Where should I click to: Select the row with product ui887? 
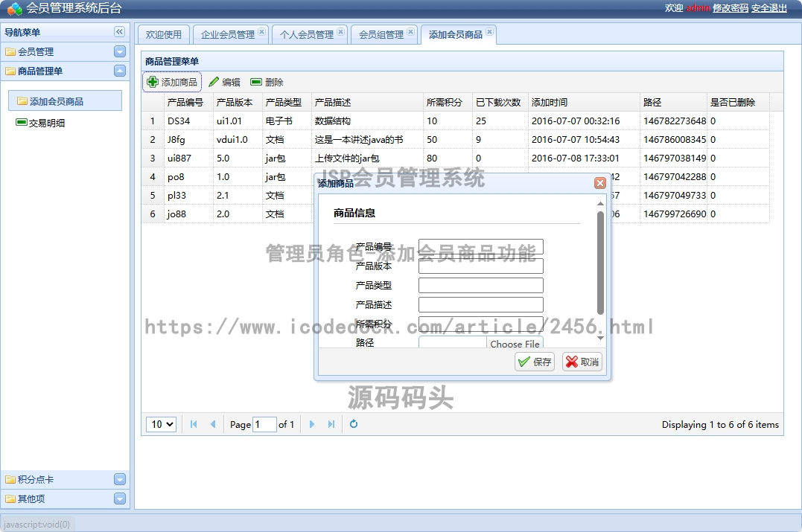[455, 158]
